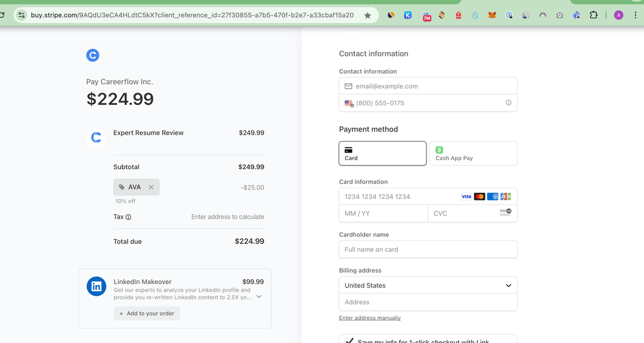Remove the AVA promo code
The image size is (644, 343).
pos(151,187)
